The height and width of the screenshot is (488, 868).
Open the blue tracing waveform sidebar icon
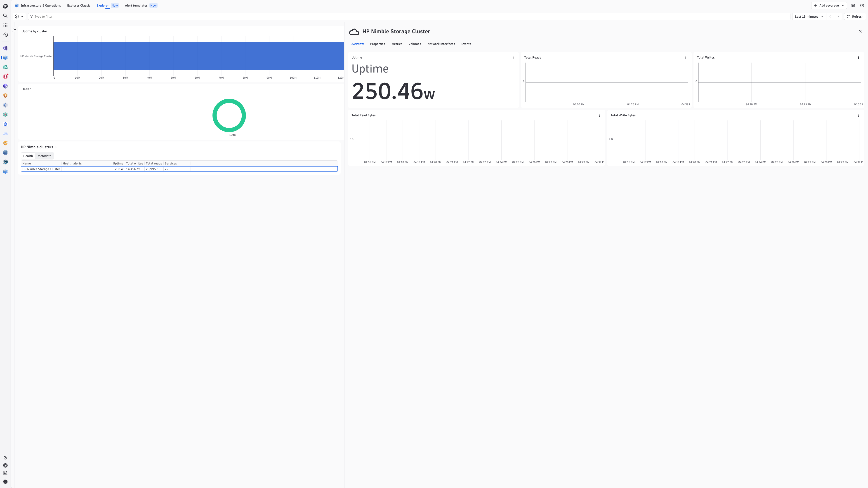click(x=5, y=105)
